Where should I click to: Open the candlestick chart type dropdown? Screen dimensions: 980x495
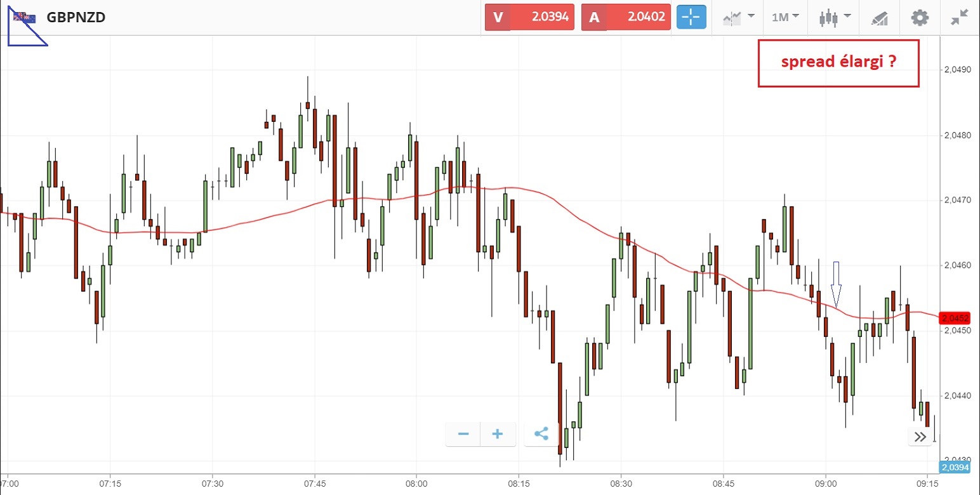click(x=832, y=17)
